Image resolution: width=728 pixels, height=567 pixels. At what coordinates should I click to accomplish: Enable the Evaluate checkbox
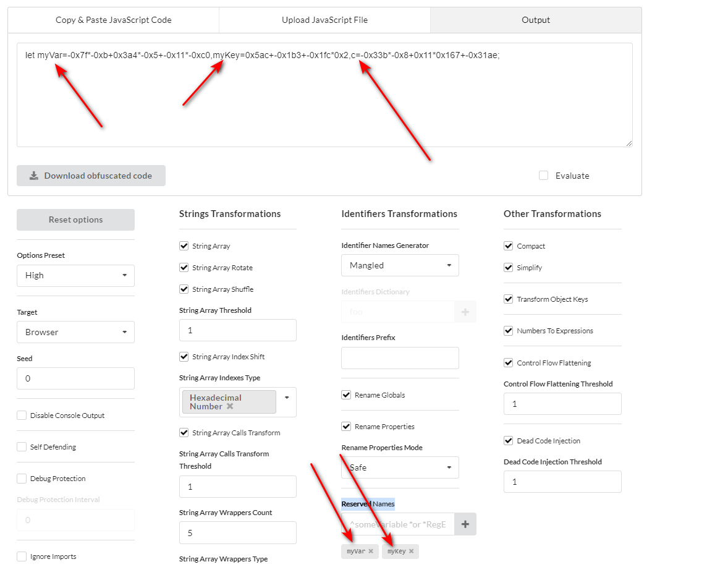[543, 176]
